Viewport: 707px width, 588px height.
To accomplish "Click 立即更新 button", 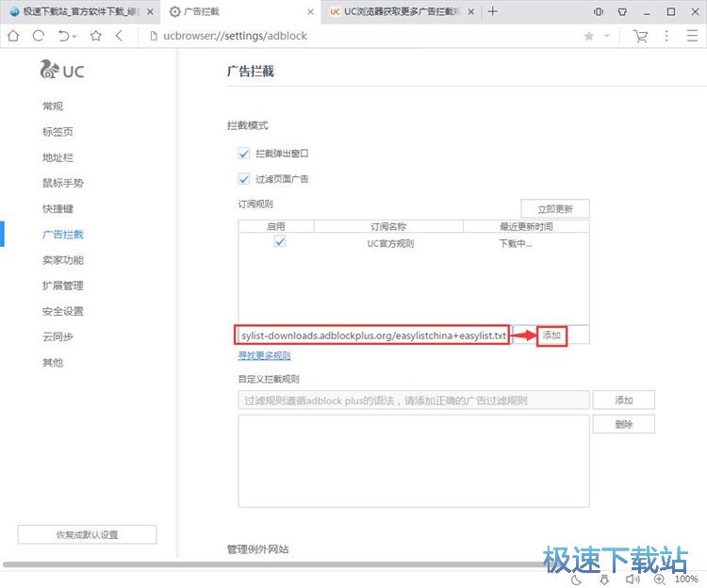I will 555,209.
